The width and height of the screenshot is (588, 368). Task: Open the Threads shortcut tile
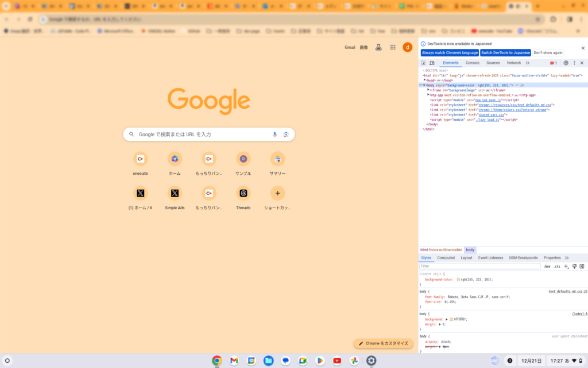(x=243, y=198)
